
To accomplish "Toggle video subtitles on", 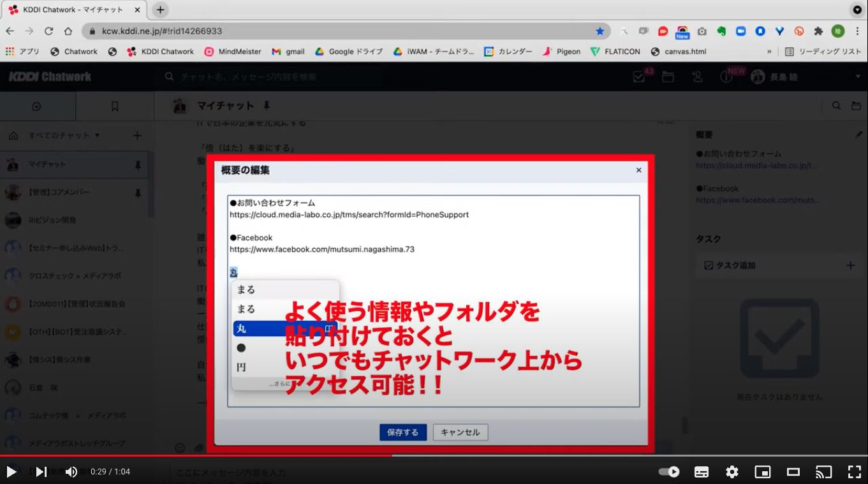I will click(702, 472).
